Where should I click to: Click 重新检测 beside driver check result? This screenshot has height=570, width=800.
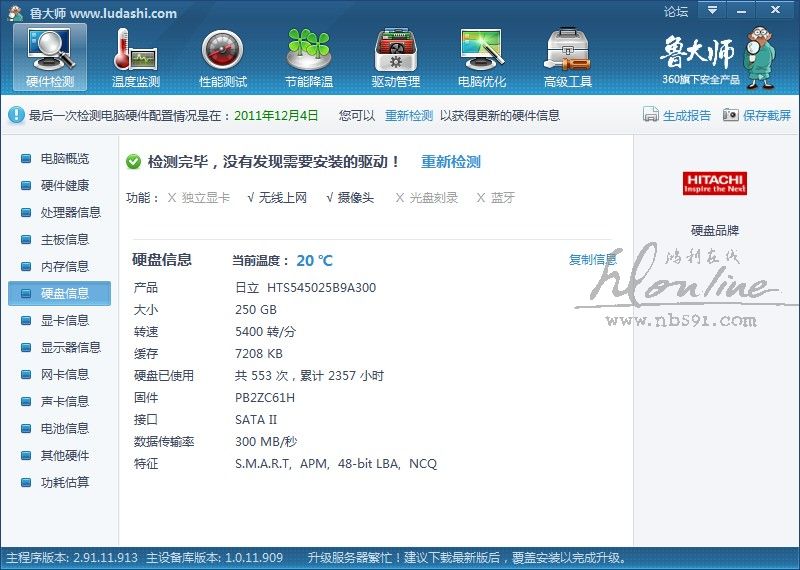click(x=450, y=162)
